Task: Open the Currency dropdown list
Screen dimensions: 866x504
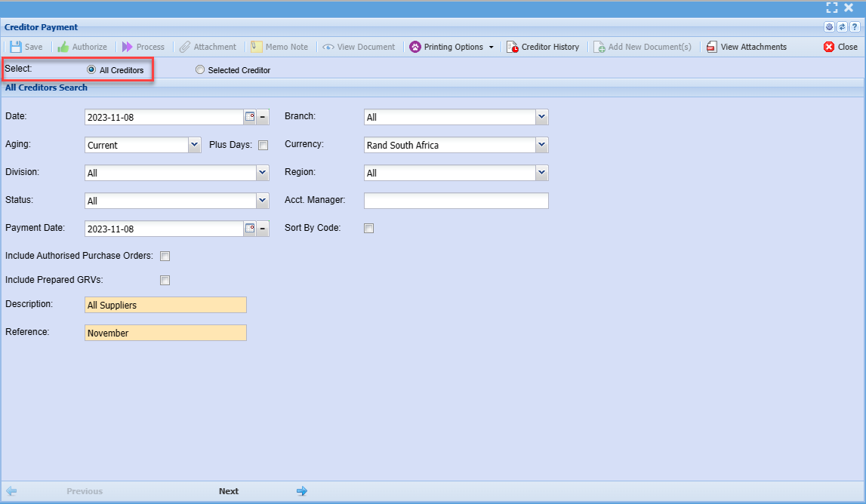Action: click(x=541, y=145)
